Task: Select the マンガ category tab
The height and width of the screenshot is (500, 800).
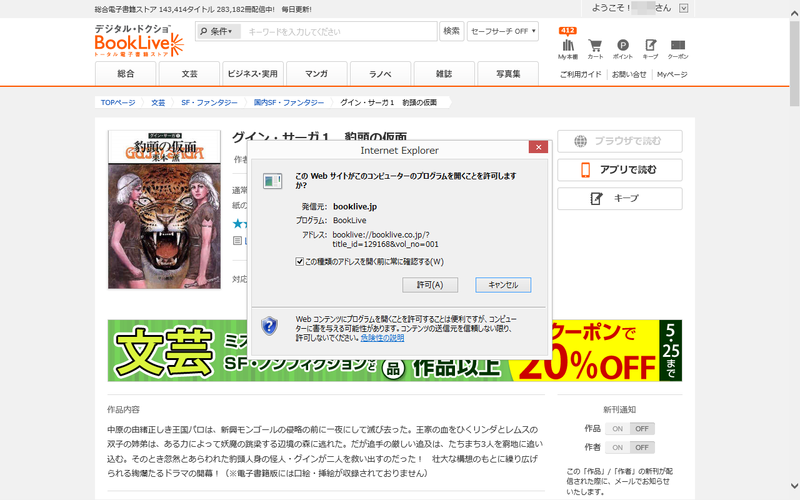Action: [x=316, y=74]
